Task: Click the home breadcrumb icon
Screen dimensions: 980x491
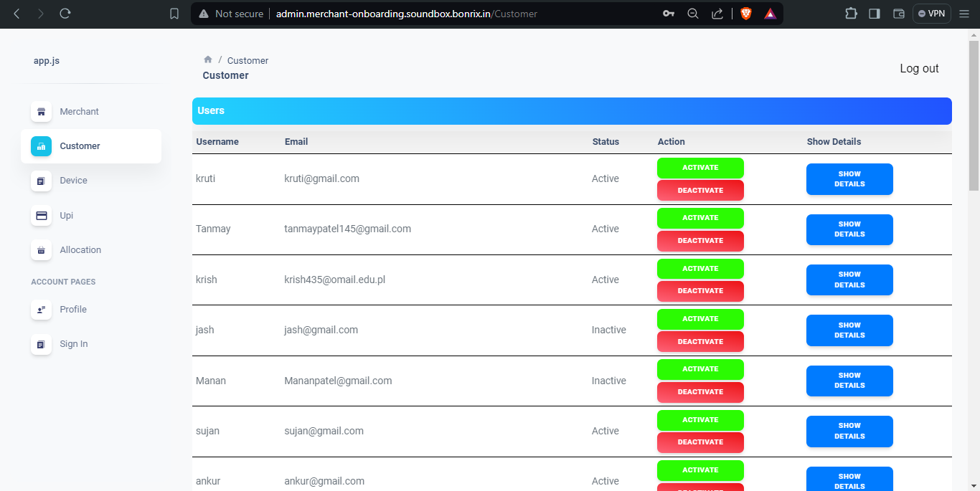Action: pos(207,59)
